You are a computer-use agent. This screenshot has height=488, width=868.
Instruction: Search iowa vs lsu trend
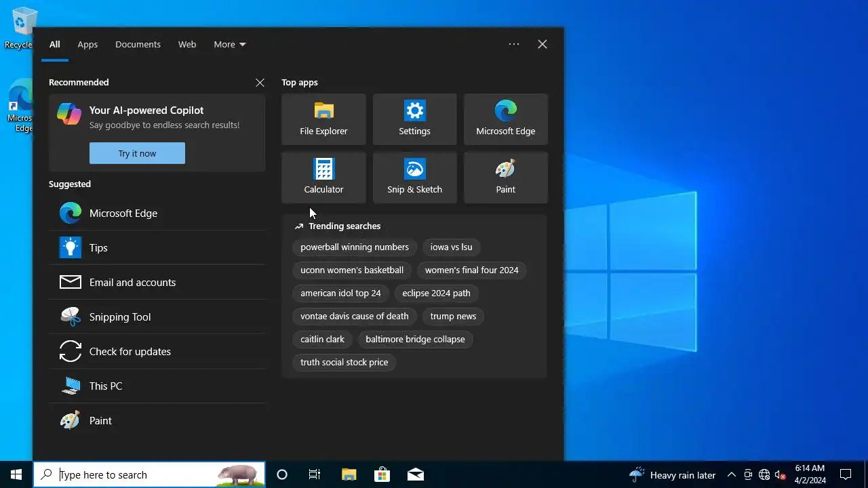pos(451,247)
